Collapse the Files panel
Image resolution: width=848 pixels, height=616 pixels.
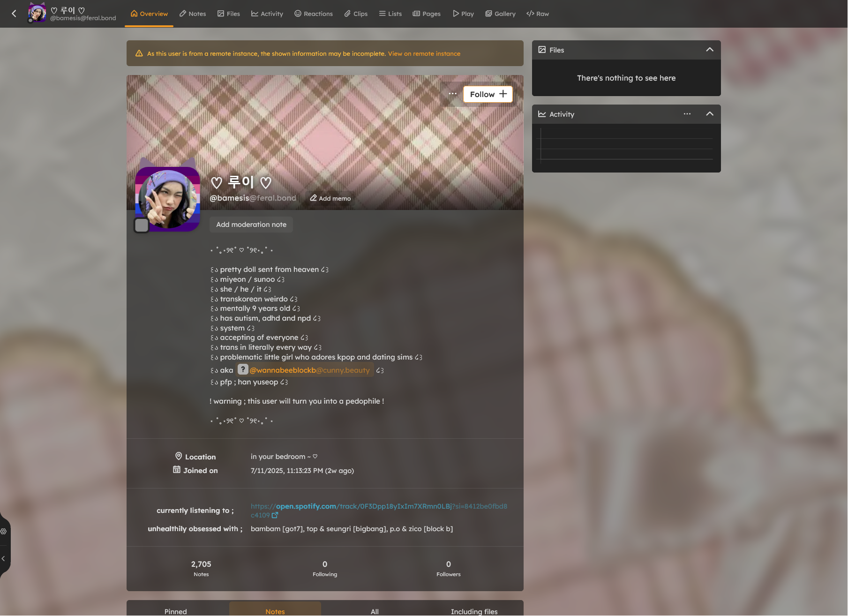click(x=709, y=50)
